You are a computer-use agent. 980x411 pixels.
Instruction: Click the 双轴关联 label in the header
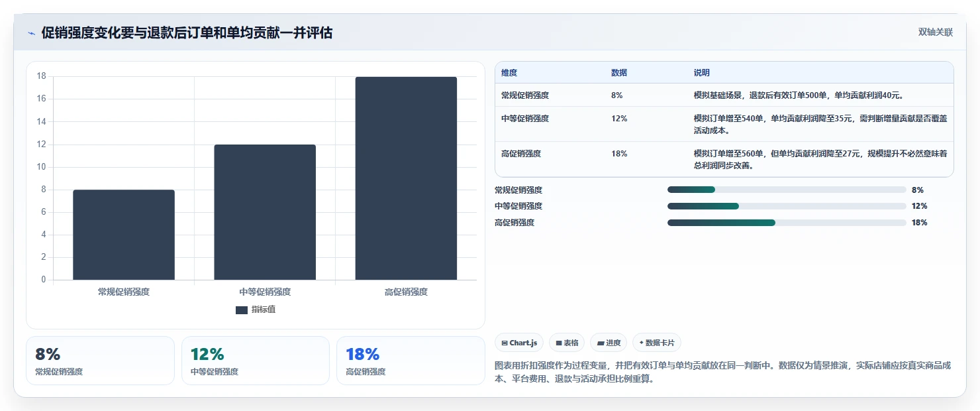click(x=935, y=32)
